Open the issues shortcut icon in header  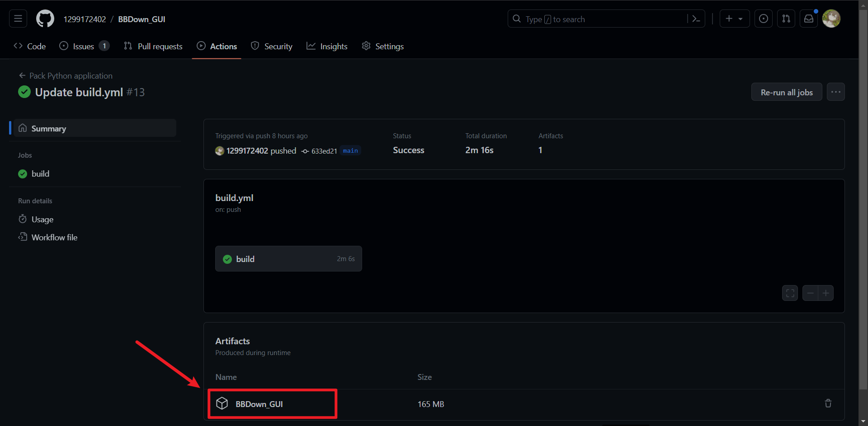[x=763, y=19]
